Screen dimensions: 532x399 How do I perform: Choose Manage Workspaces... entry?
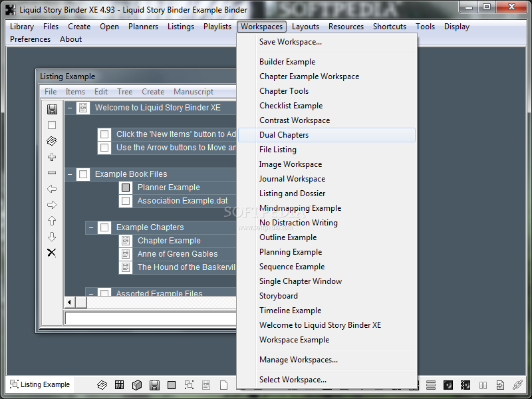click(327, 360)
